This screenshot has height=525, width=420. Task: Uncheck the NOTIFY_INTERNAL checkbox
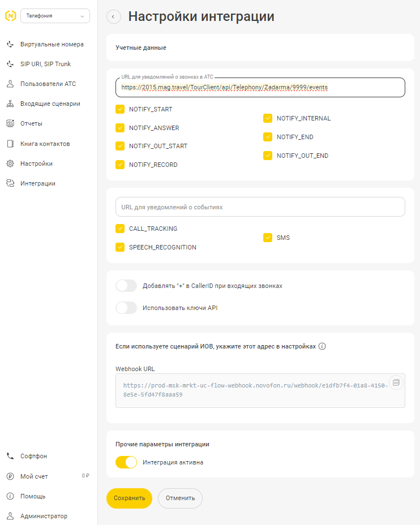point(268,118)
